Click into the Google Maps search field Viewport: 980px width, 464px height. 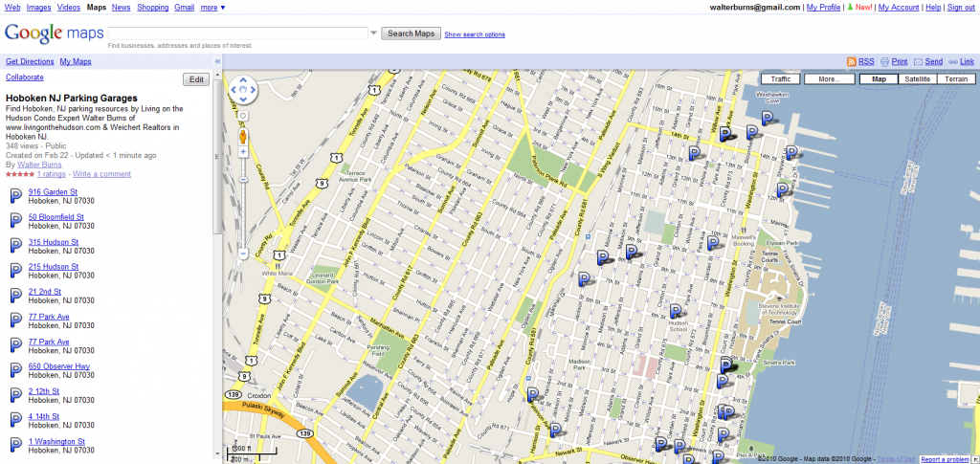coord(237,33)
